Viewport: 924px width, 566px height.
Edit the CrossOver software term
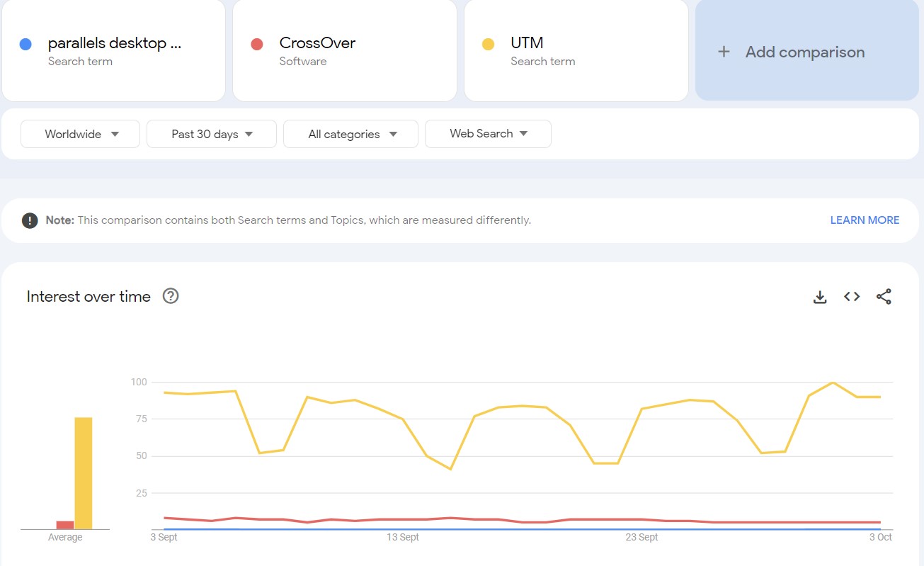[x=345, y=50]
